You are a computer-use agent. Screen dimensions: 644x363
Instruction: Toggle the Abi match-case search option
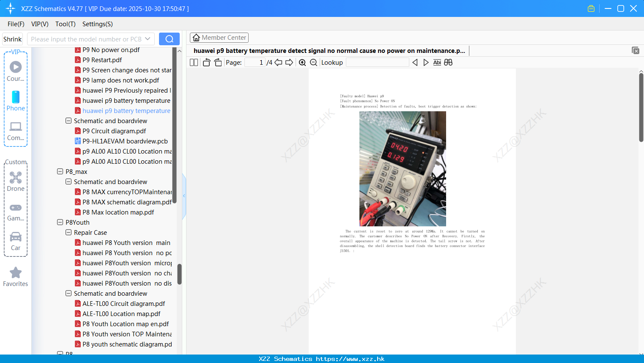click(437, 62)
